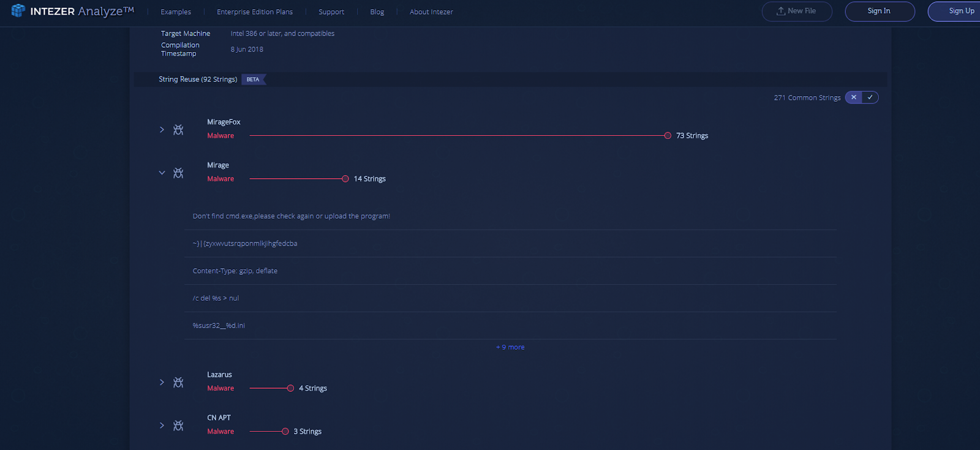The height and width of the screenshot is (450, 980).
Task: Select the "Don't find cmd.exe" string row
Action: [510, 216]
